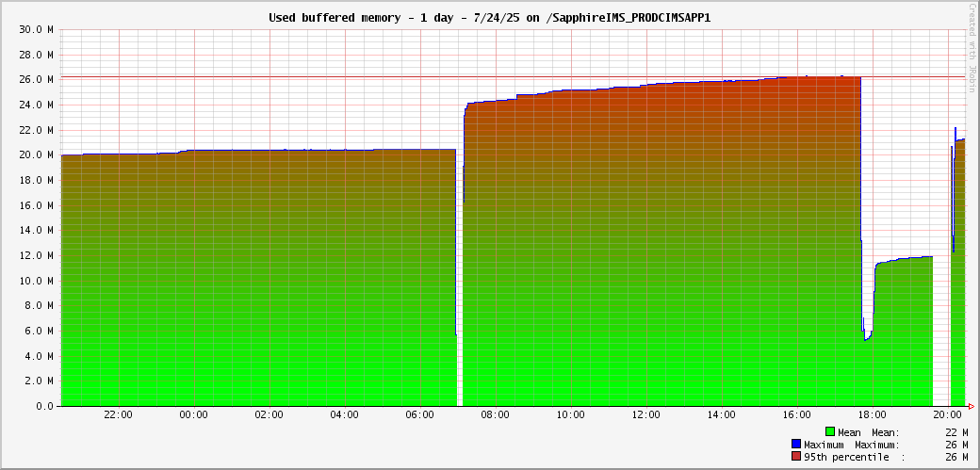Click the 18:00 time axis label
Screen dimensions: 980x470
(x=872, y=415)
